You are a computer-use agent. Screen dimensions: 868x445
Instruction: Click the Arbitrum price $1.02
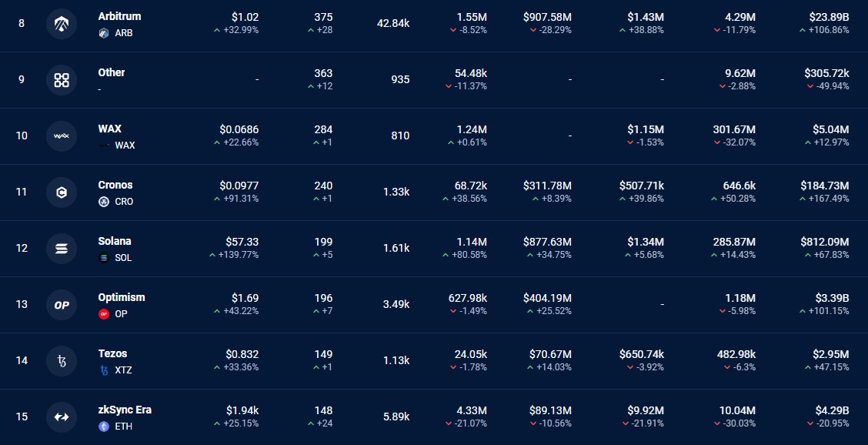coord(245,17)
